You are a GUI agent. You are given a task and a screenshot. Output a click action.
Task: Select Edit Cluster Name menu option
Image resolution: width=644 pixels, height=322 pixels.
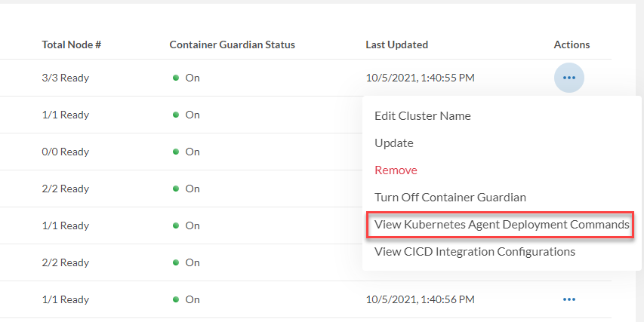pyautogui.click(x=422, y=116)
